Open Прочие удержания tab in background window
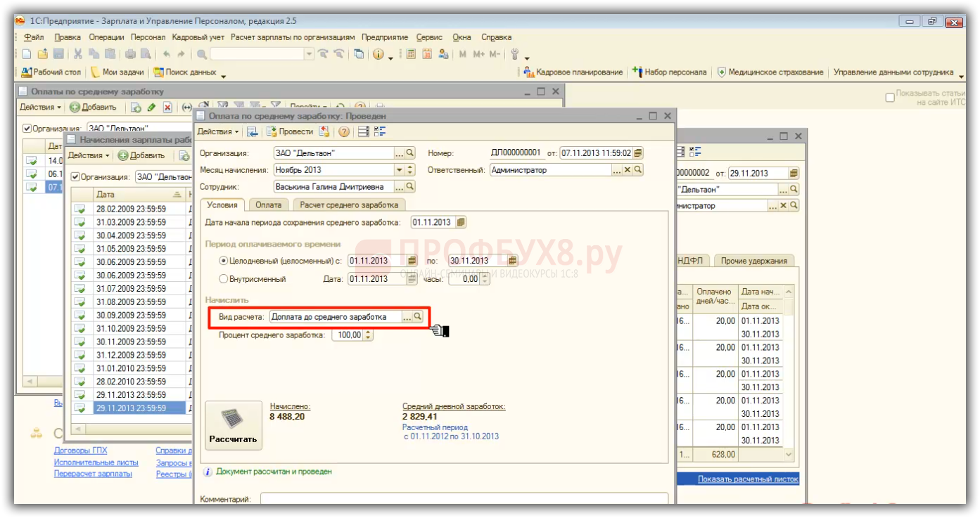Screen dimensions: 980x518 pos(753,261)
